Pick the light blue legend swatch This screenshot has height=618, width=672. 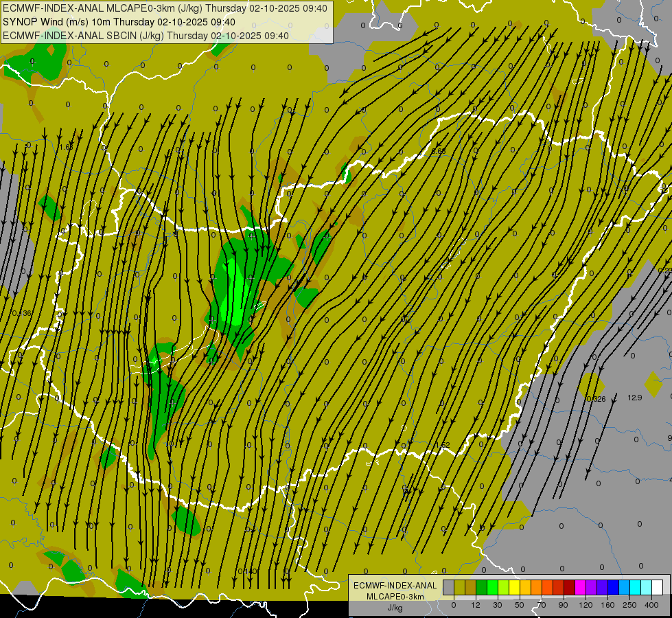pos(625,587)
